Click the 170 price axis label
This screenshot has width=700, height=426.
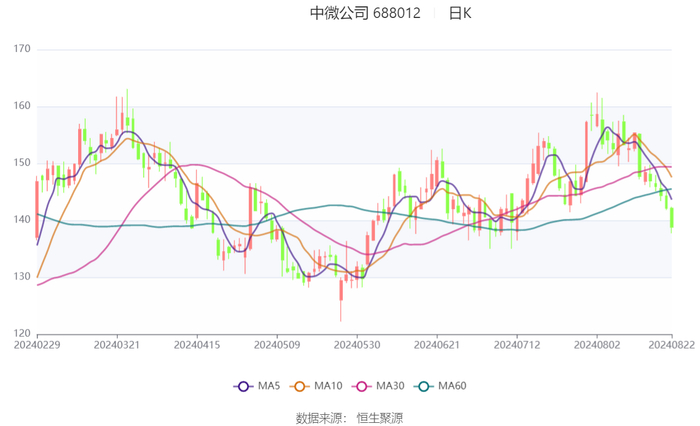tap(22, 49)
